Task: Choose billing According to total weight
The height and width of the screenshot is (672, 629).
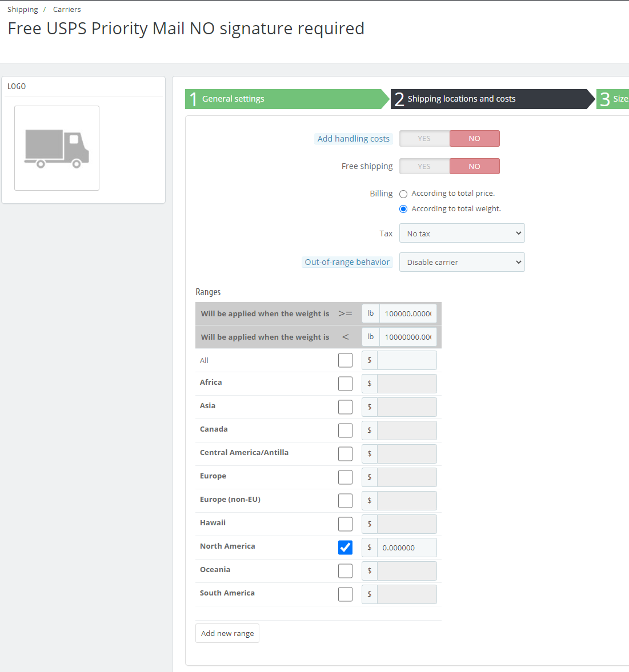Action: click(x=403, y=209)
